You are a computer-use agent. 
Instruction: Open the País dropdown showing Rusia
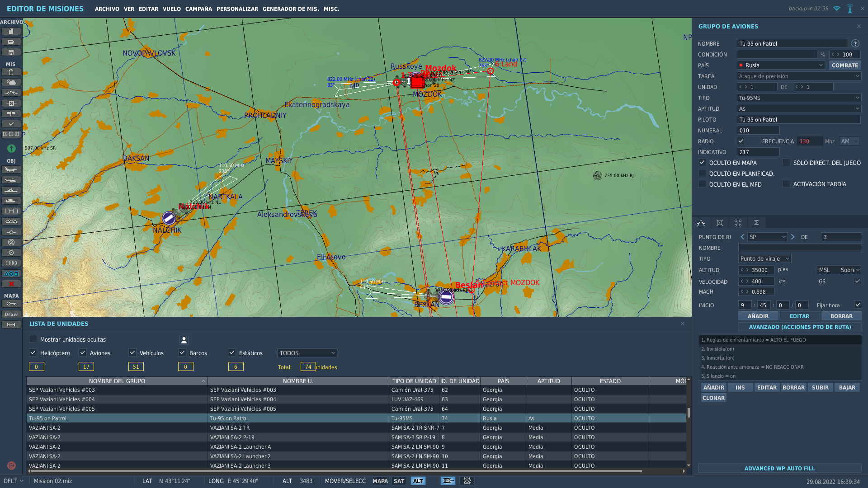[781, 66]
